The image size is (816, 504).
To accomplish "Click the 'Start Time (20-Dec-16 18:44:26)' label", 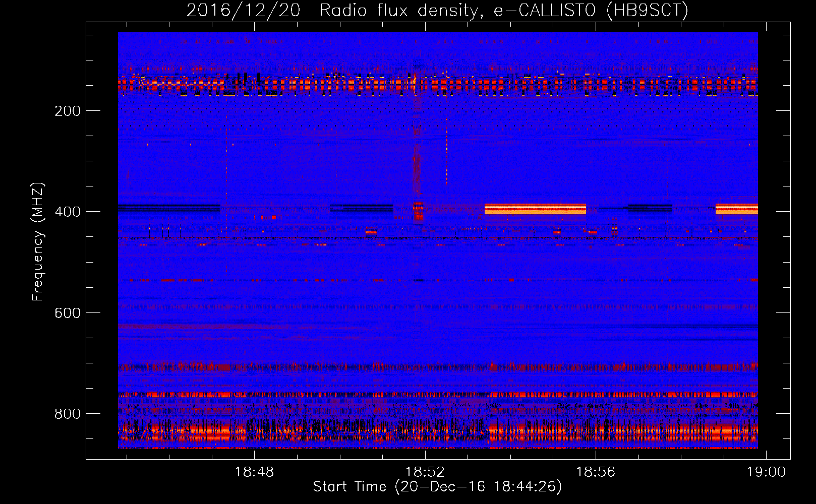I will coord(437,487).
